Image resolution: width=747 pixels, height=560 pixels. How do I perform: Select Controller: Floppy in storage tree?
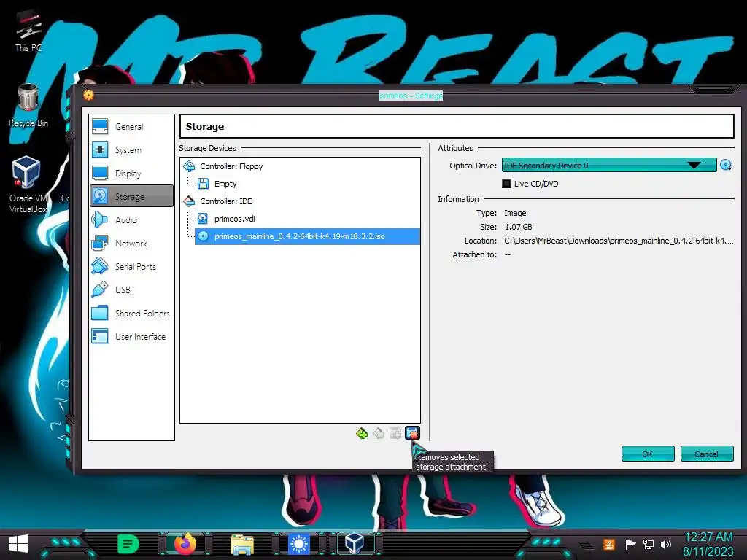[x=231, y=166]
